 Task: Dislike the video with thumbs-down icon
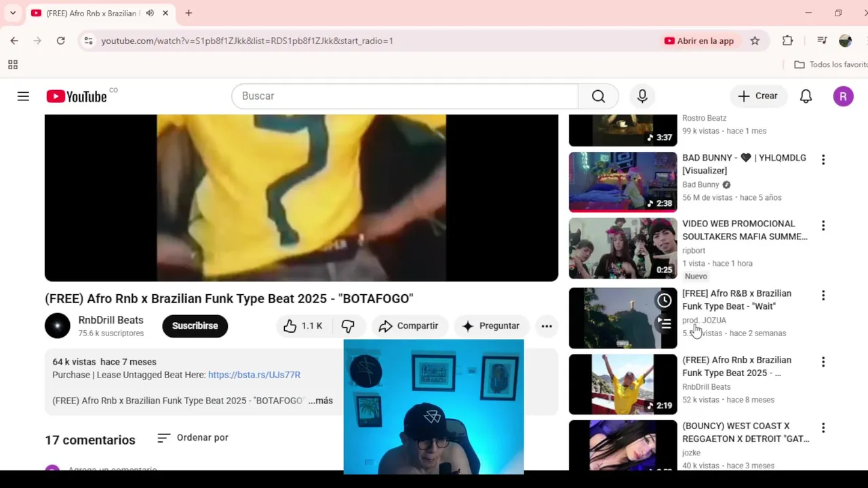pyautogui.click(x=348, y=326)
